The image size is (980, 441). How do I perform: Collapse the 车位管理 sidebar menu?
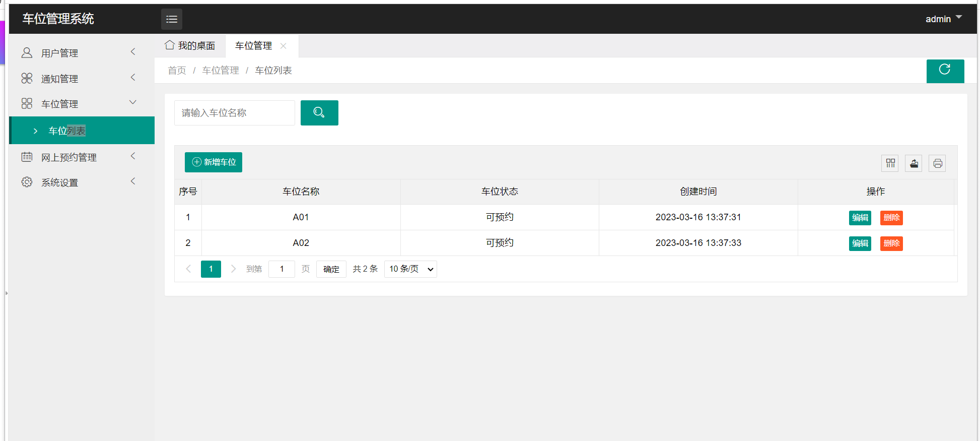click(x=78, y=104)
